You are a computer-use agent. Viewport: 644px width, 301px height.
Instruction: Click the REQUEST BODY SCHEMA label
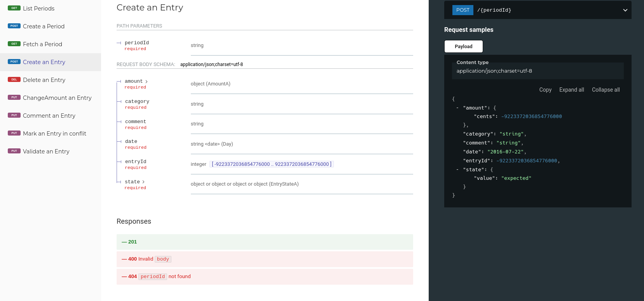146,64
